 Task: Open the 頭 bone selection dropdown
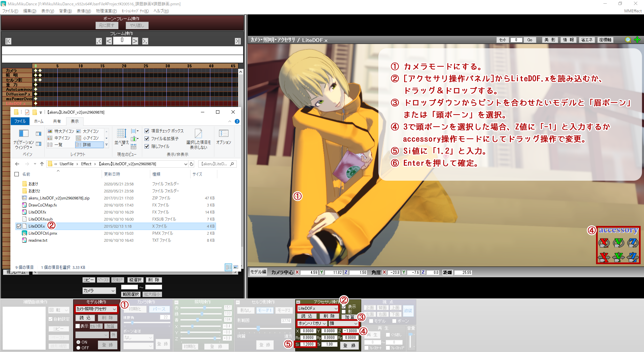click(343, 324)
